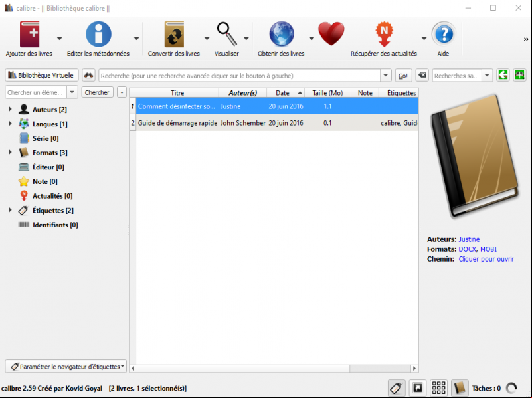Screen dimensions: 532x398
Task: Expand Editer les métadonnées dropdown arrow
Action: pyautogui.click(x=136, y=39)
